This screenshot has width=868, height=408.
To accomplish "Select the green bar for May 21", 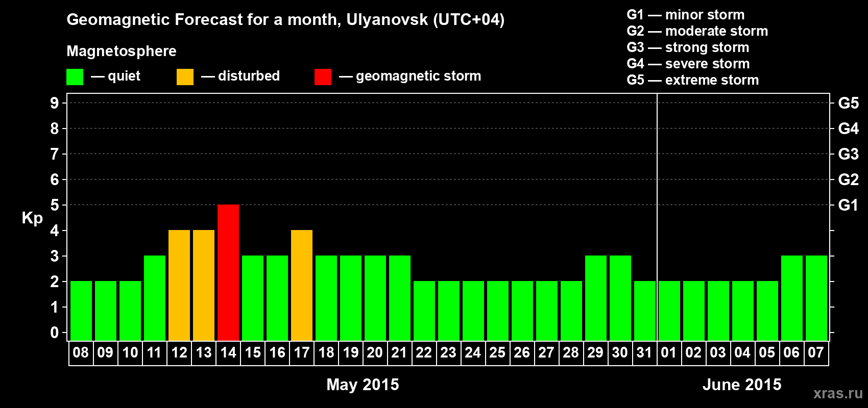I will (400, 298).
